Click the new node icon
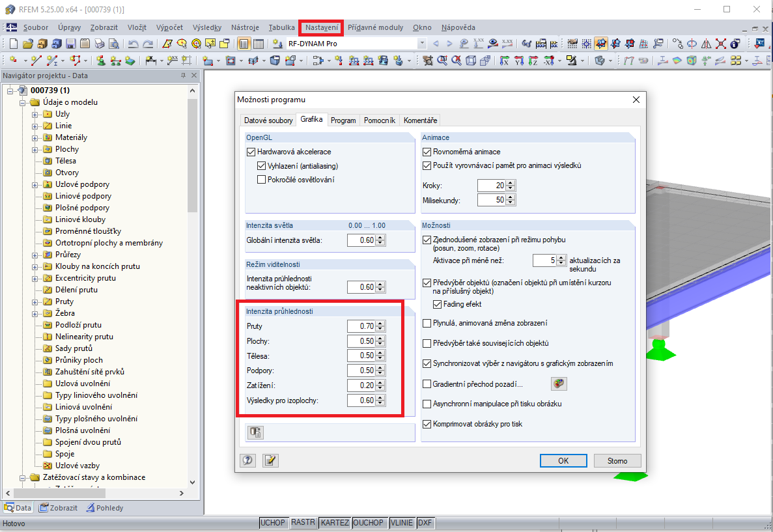Viewport: 773px width, 532px height. click(13, 60)
